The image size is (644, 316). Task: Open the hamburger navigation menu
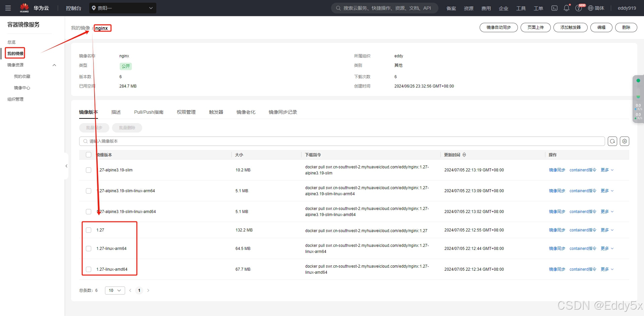[8, 8]
